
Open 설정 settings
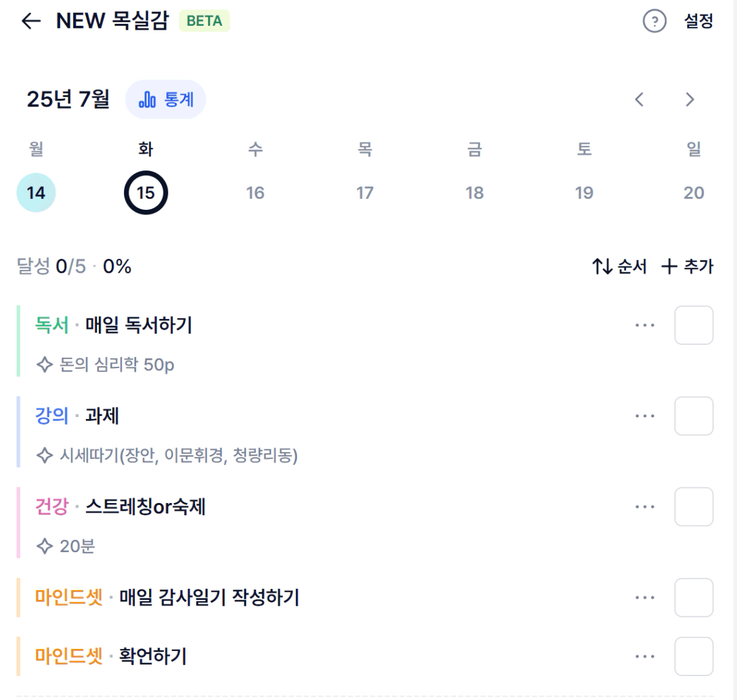pyautogui.click(x=698, y=21)
